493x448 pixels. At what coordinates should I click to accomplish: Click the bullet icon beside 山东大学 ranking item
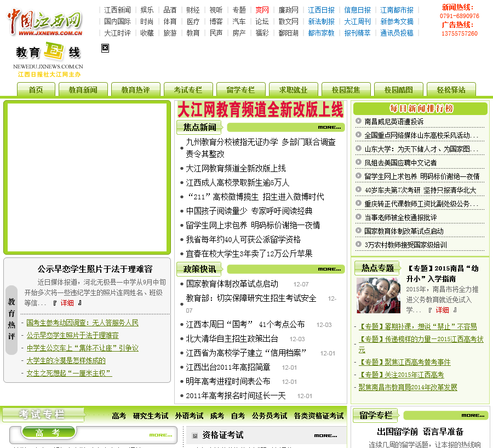click(x=358, y=148)
